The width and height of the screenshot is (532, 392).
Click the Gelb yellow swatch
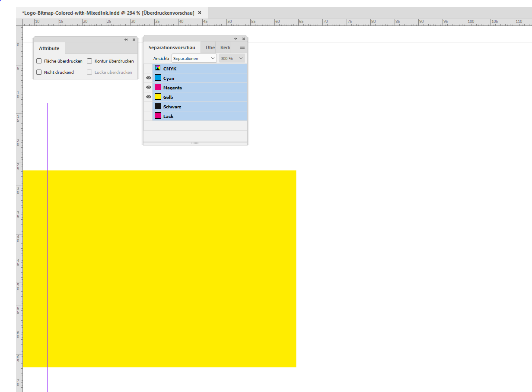tap(158, 97)
